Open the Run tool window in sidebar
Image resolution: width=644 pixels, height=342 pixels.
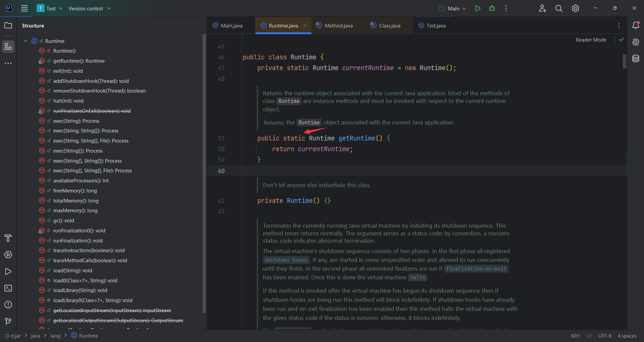click(x=8, y=272)
